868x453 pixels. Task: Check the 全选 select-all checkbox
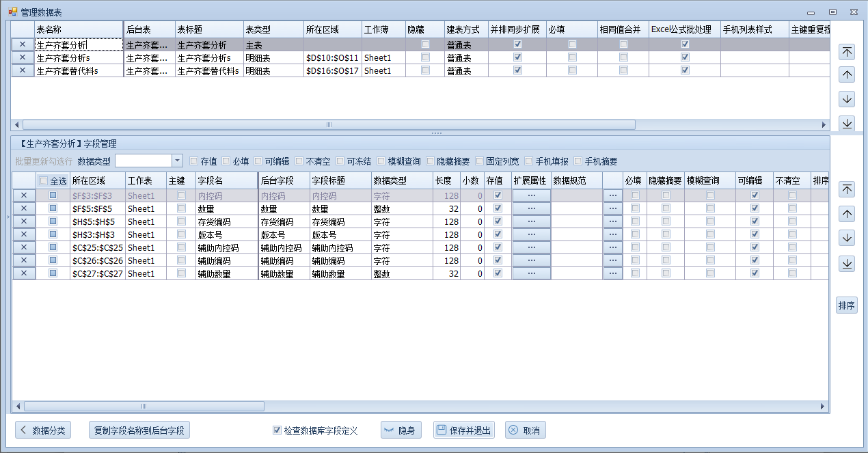tap(44, 181)
